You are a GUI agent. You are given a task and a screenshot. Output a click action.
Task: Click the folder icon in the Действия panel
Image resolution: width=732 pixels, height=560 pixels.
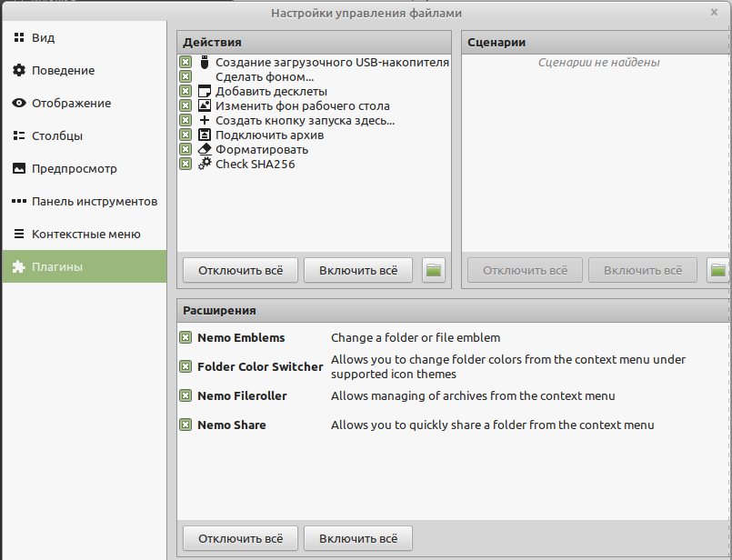tap(434, 269)
